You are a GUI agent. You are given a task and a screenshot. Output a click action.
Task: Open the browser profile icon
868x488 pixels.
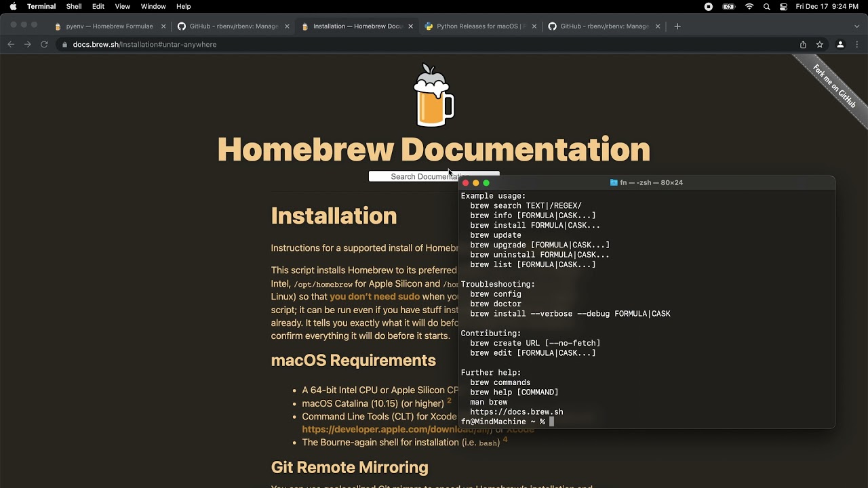click(840, 45)
